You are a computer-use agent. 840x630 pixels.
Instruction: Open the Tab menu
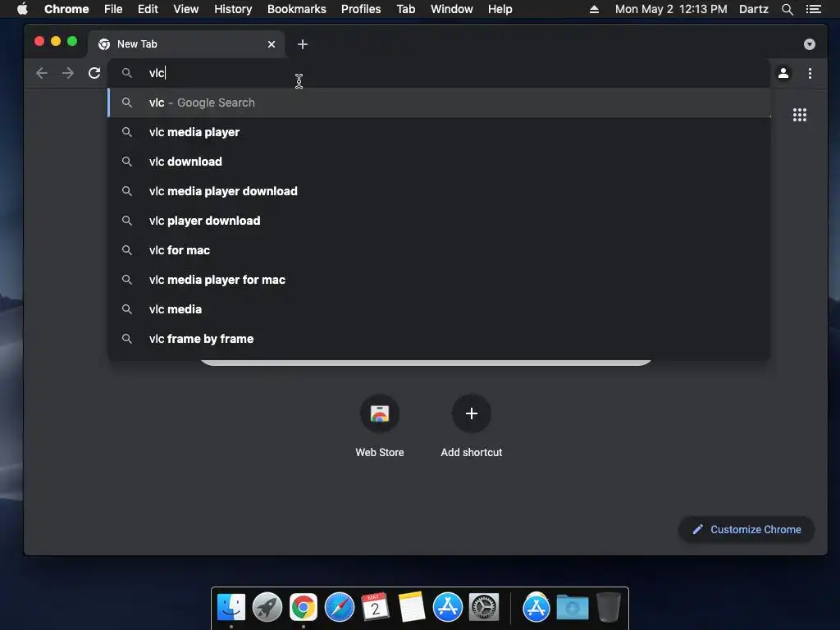point(405,9)
